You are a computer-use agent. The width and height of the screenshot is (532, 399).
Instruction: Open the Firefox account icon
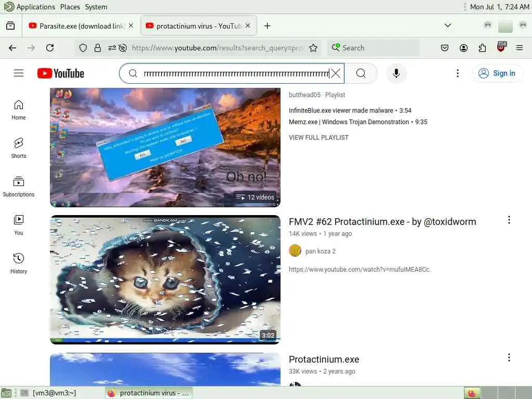pyautogui.click(x=463, y=48)
